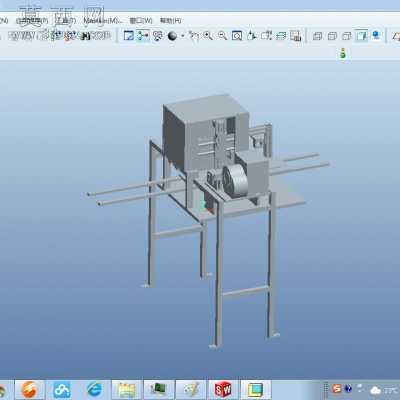This screenshot has width=400, height=400.
Task: Open the Reorient view icon
Action: click(x=251, y=36)
